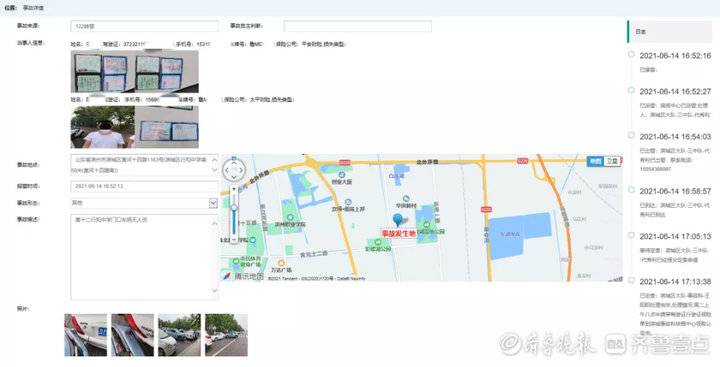Click the red 事故发生地 map label

[399, 234]
